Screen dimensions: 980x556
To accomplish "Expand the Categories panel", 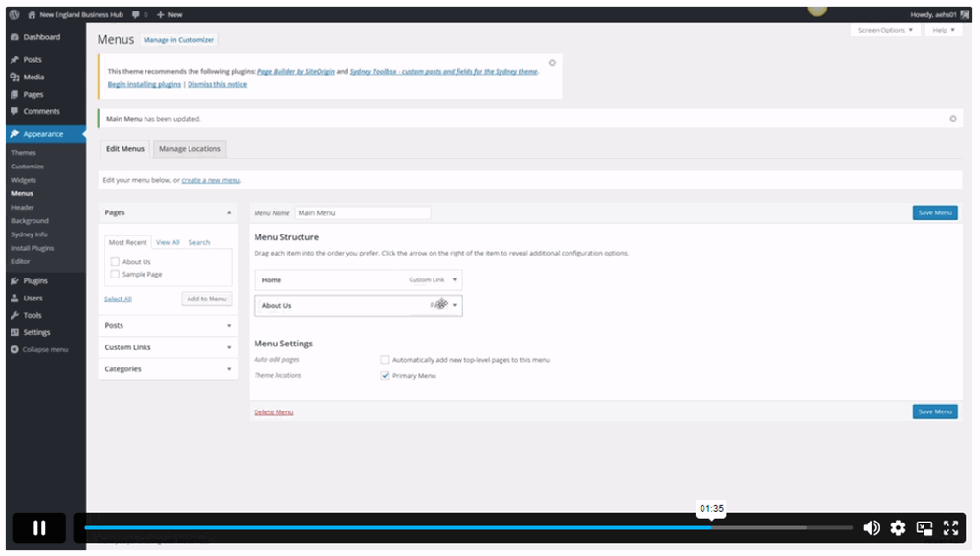I will click(229, 369).
